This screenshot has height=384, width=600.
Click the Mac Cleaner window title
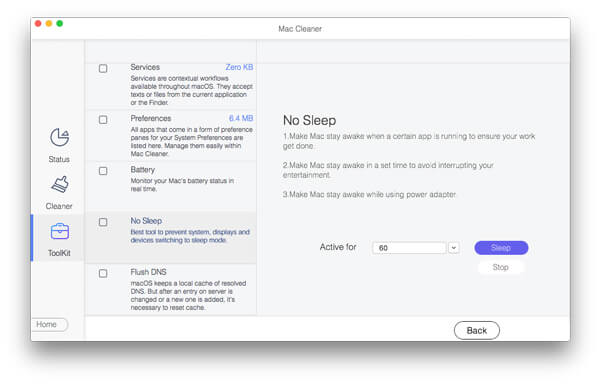tap(300, 29)
